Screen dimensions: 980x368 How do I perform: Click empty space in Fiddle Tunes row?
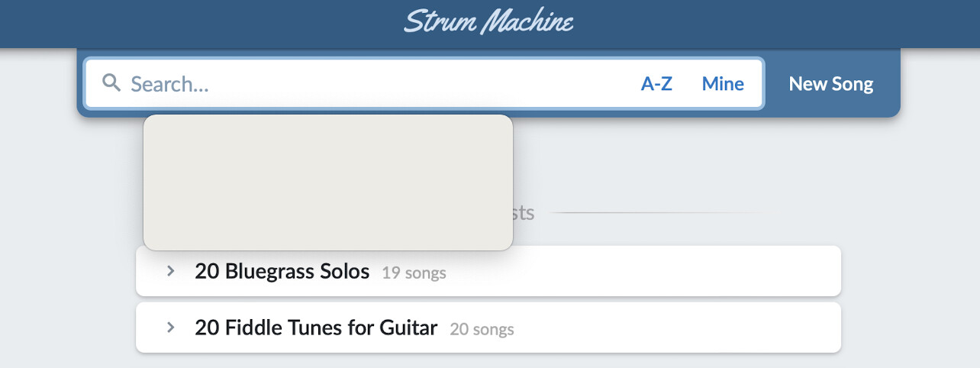[675, 328]
